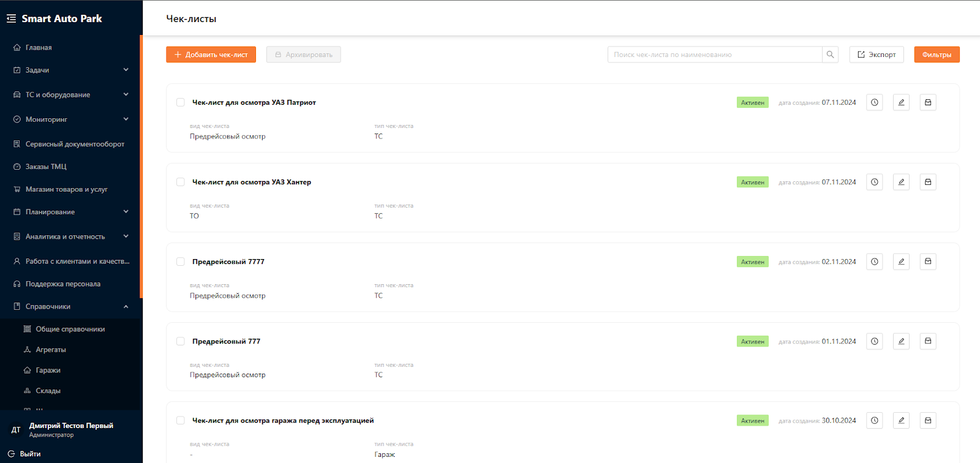The width and height of the screenshot is (980, 463).
Task: Open Гаражи in sidebar submenu
Action: click(x=48, y=371)
